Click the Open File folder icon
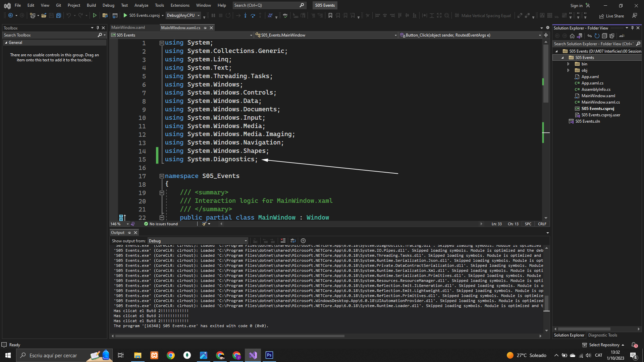The image size is (644, 362). point(44,15)
